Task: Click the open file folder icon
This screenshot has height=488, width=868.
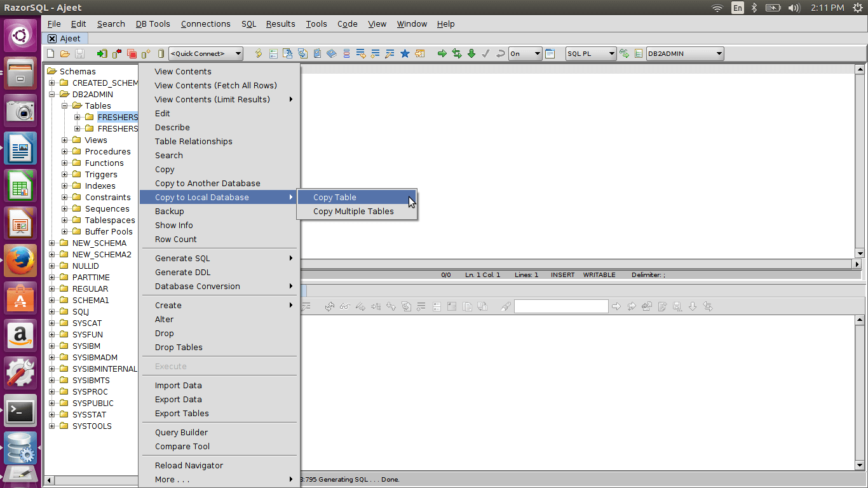Action: coord(65,54)
